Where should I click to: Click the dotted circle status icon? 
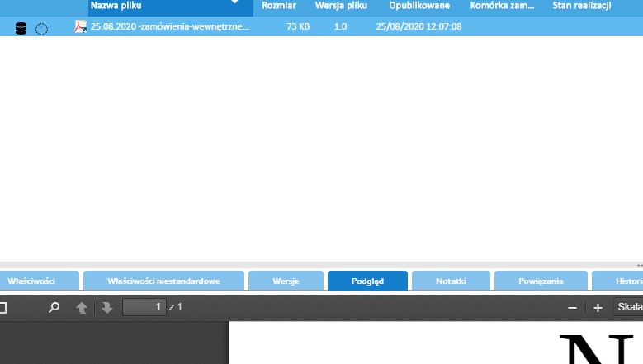[x=41, y=29]
